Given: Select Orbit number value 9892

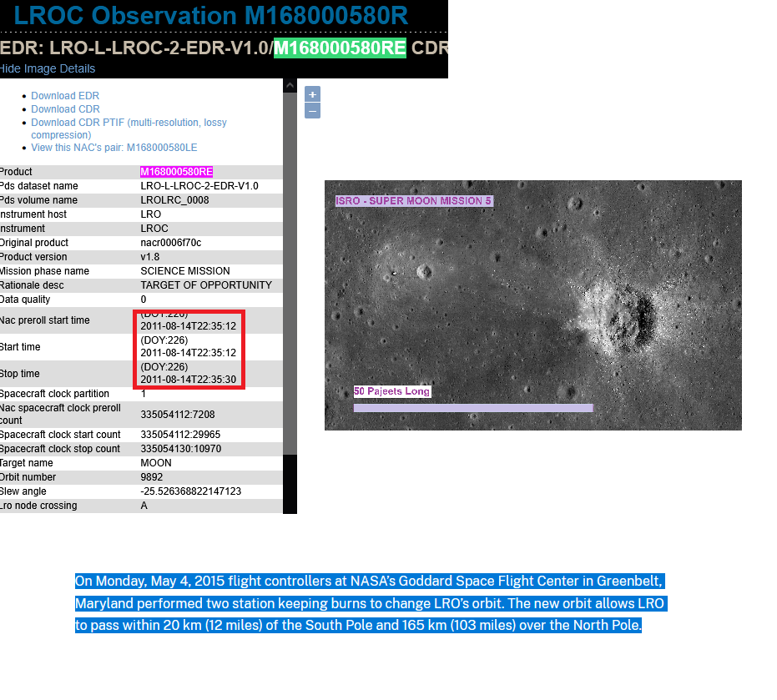Looking at the screenshot, I should click(152, 477).
